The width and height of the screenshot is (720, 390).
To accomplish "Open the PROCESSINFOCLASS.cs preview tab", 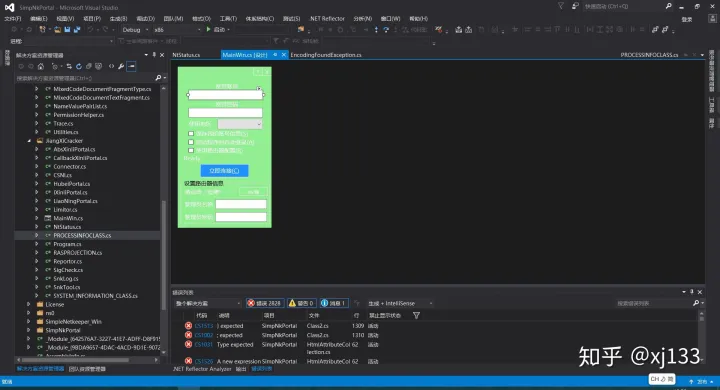I will [x=649, y=55].
